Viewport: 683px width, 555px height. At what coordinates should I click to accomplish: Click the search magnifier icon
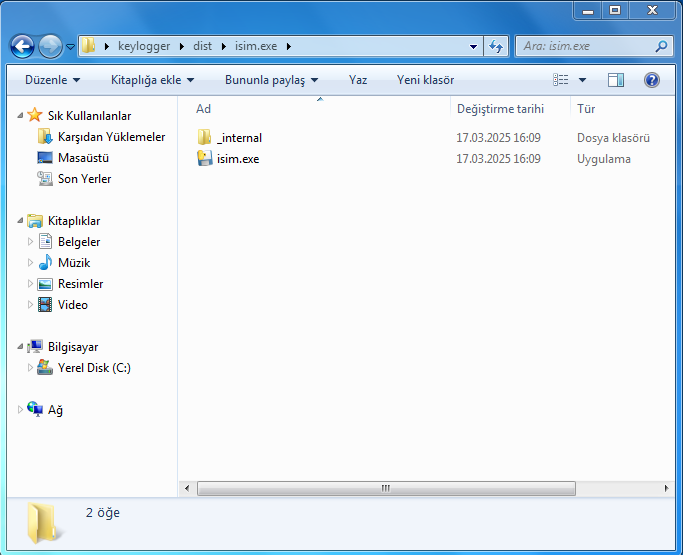[x=661, y=46]
